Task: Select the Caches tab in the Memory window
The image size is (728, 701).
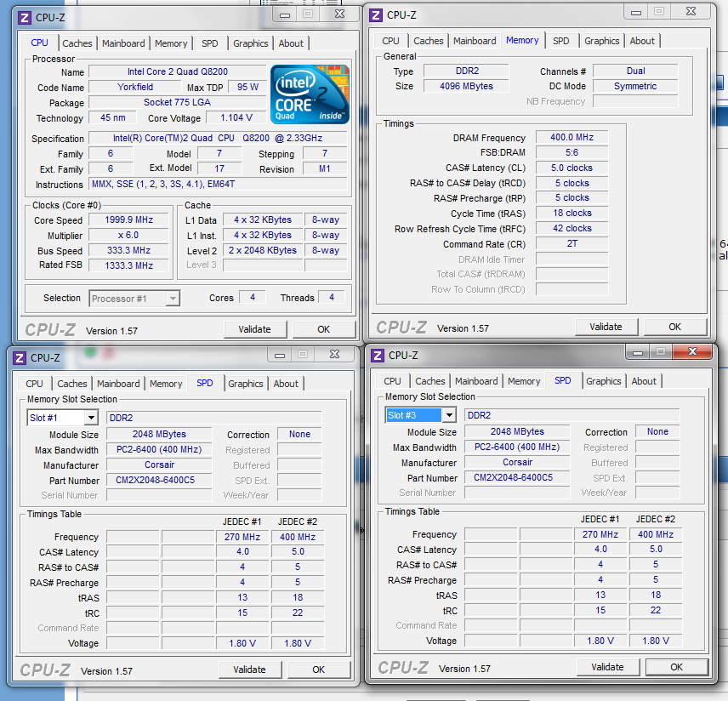Action: (428, 41)
